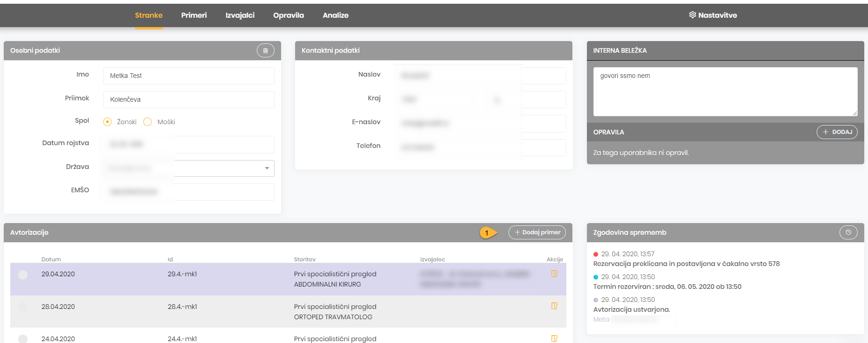
Task: Click the Priimek field containing Kolenčeva
Action: tap(189, 99)
